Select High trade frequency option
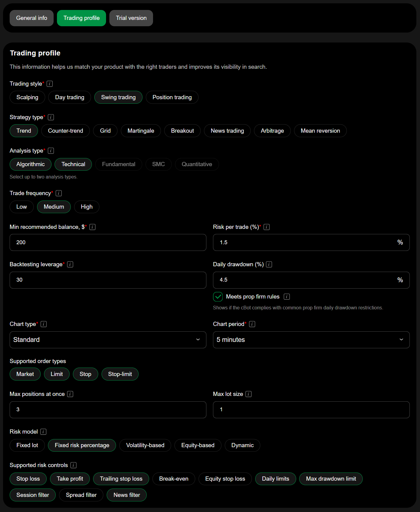Image resolution: width=420 pixels, height=512 pixels. point(86,207)
